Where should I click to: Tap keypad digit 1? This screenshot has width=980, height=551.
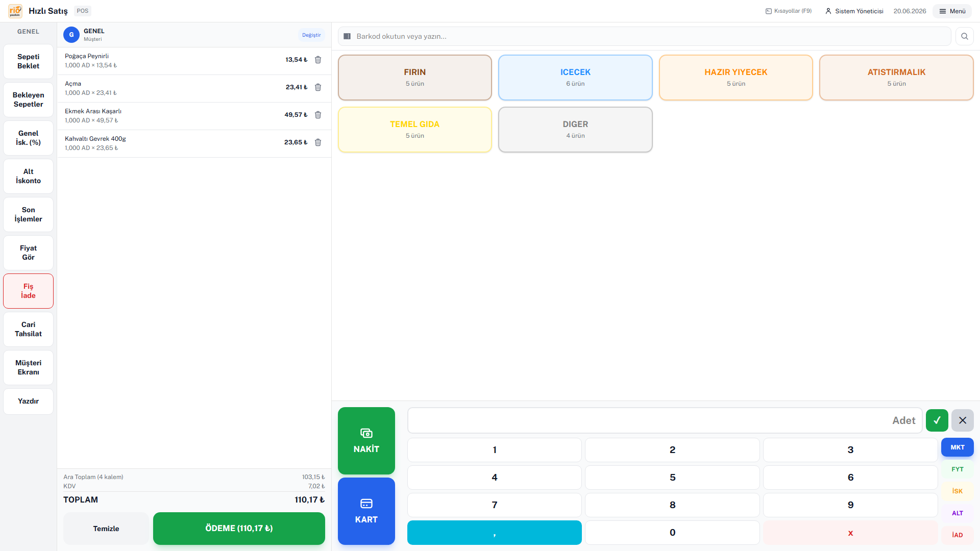pos(495,450)
